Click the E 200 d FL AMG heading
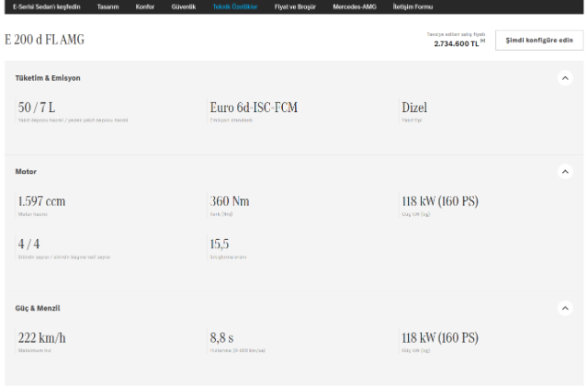 pyautogui.click(x=44, y=40)
